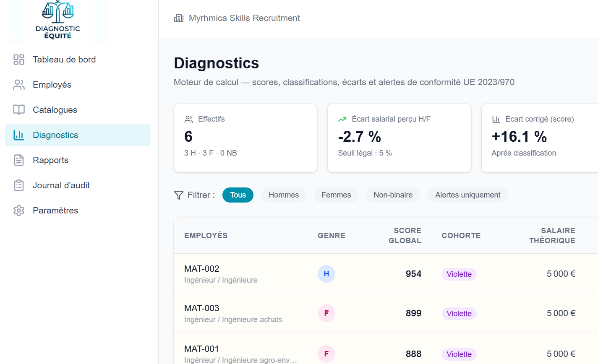
Task: Open the MAT-002 employee row
Action: click(x=386, y=274)
